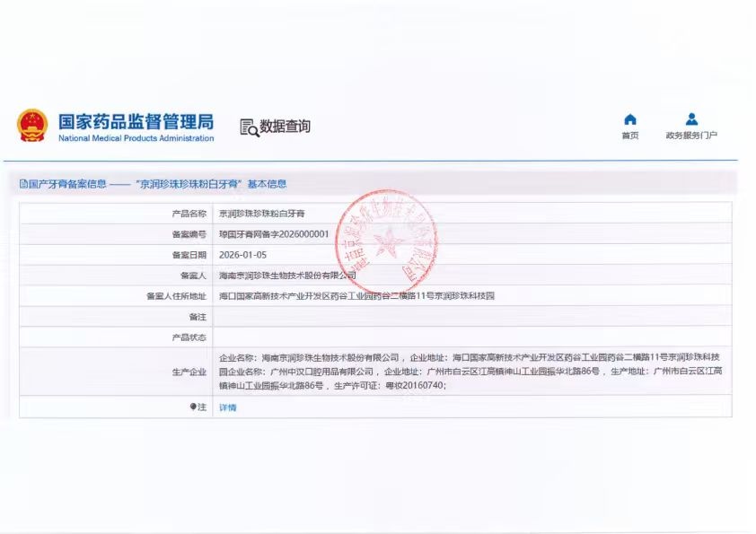Click the 国家药品监督管理局 title
Screen dimensions: 756x534
pos(136,121)
